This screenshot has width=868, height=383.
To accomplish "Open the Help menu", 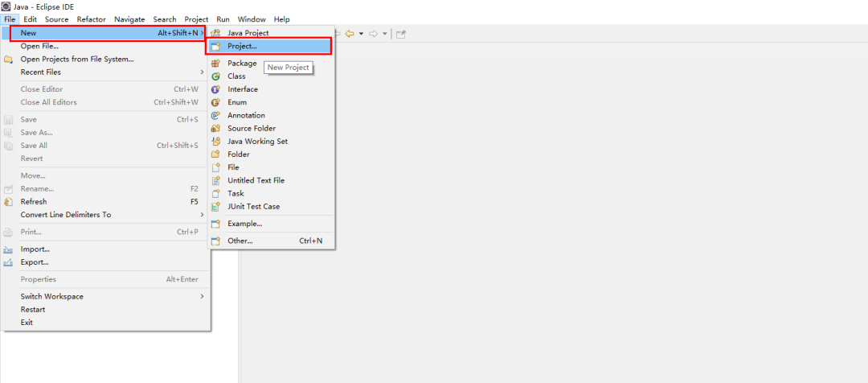I will click(282, 19).
